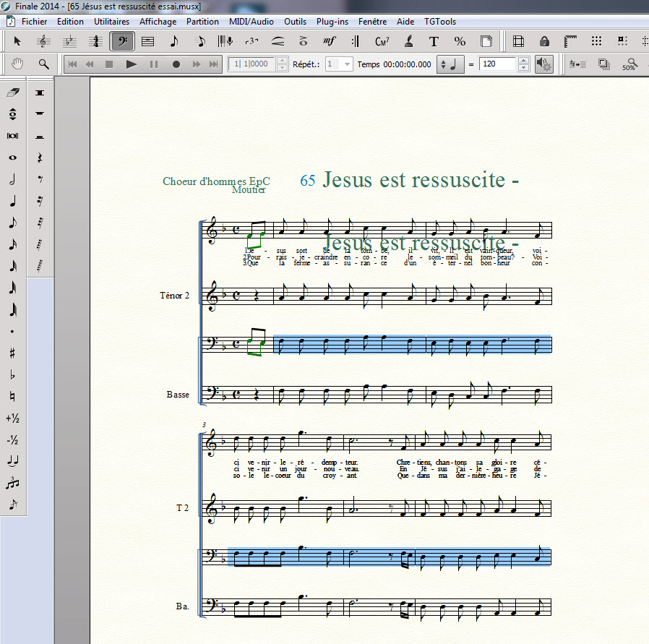The width and height of the screenshot is (649, 644).
Task: Click the tempo field showing 120
Action: 497,64
